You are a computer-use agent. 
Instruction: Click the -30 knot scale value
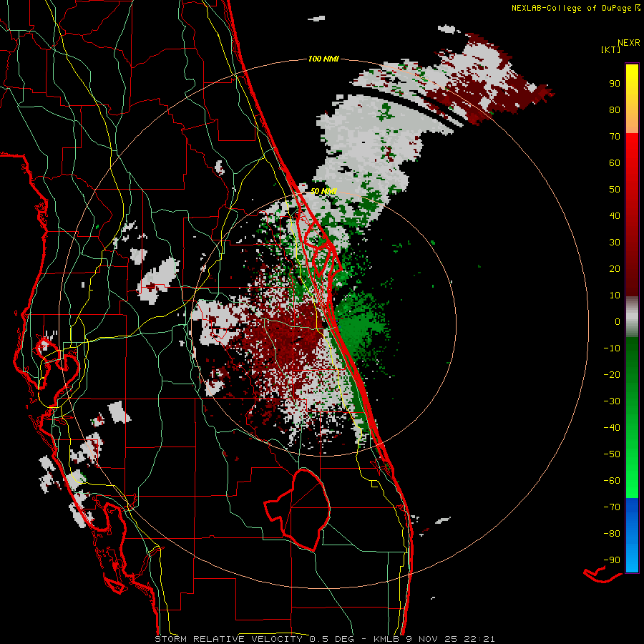click(612, 401)
